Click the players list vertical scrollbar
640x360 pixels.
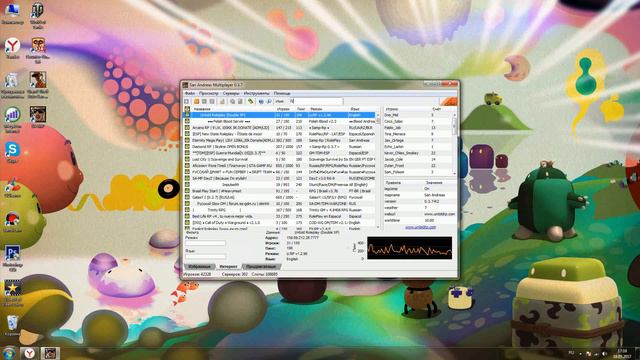pos(454,143)
